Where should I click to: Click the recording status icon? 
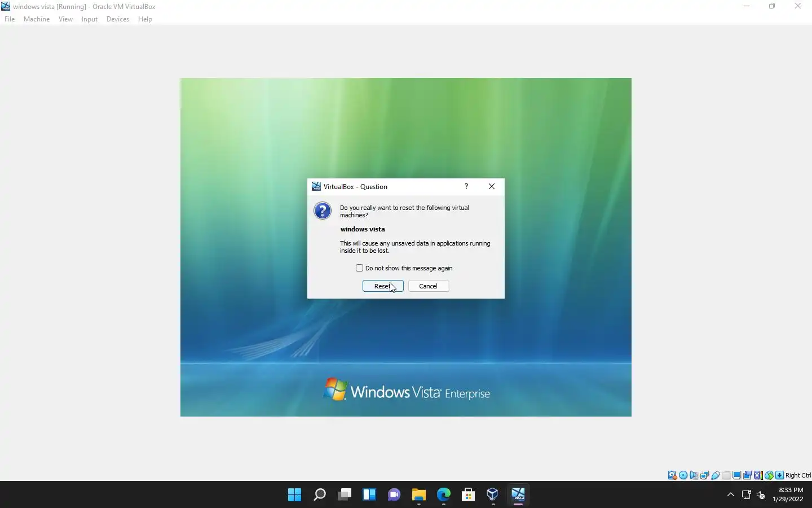pyautogui.click(x=747, y=475)
